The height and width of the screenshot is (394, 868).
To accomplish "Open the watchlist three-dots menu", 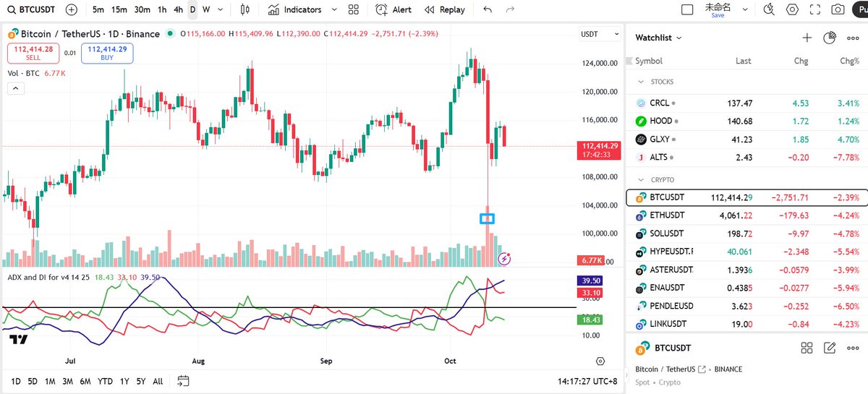I will (x=852, y=38).
